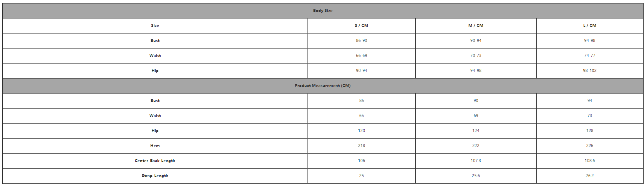Viewport: 644px width, 184px height.
Task: Click the Hem row label
Action: pyautogui.click(x=155, y=146)
